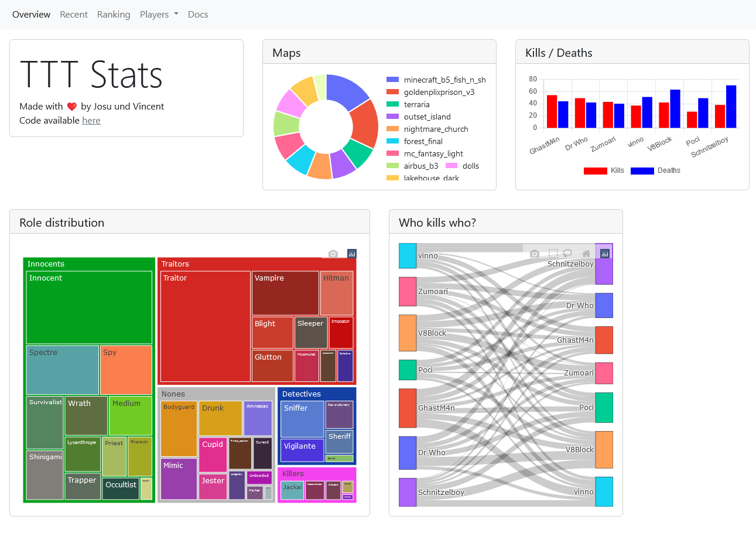Toggle goldenplixprison_v3 in Maps legend
The width and height of the screenshot is (756, 533).
tap(430, 92)
